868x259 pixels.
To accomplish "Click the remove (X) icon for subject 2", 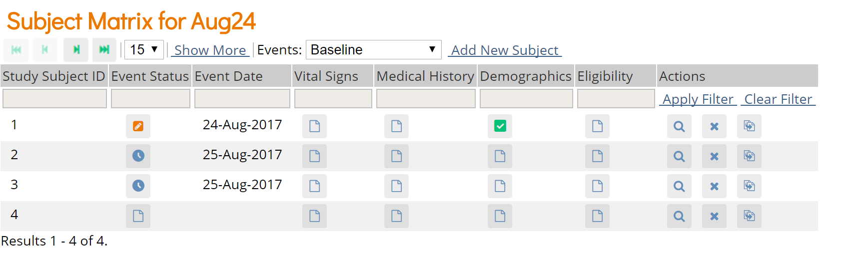I will click(x=714, y=156).
